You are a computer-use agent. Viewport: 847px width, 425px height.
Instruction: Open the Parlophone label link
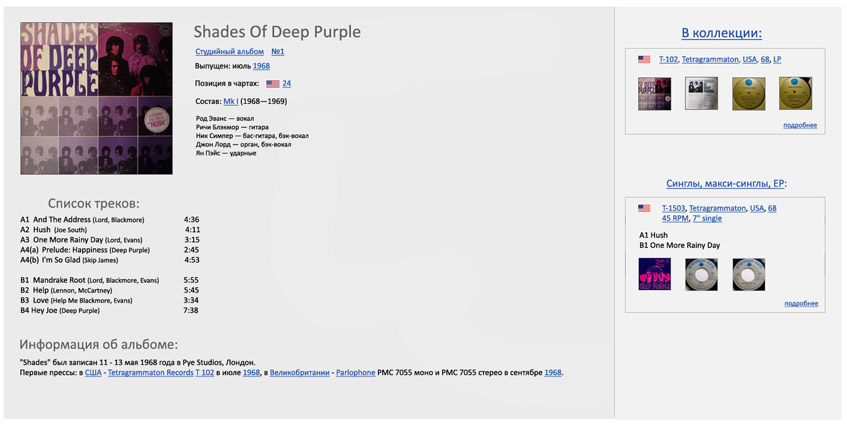[x=355, y=373]
